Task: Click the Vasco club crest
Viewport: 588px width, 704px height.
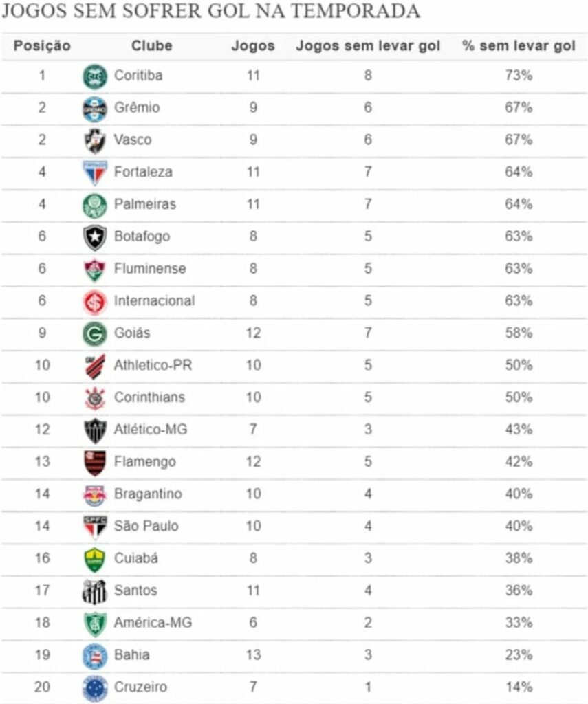Action: point(95,140)
